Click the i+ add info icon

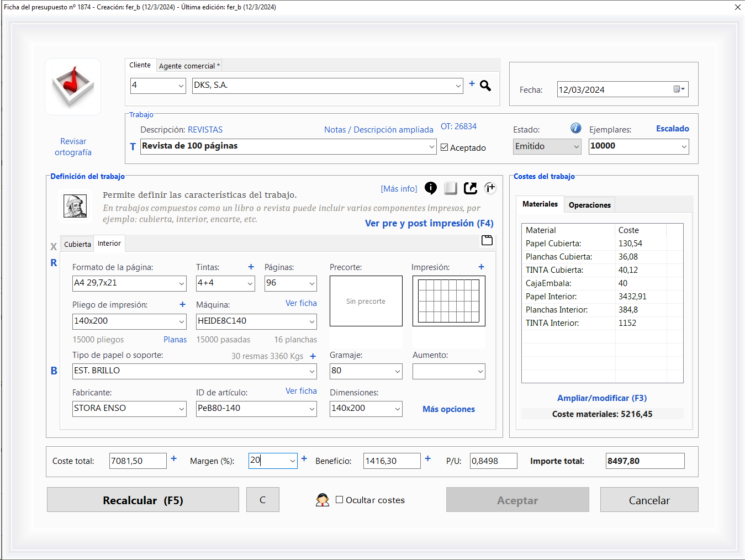pyautogui.click(x=490, y=188)
